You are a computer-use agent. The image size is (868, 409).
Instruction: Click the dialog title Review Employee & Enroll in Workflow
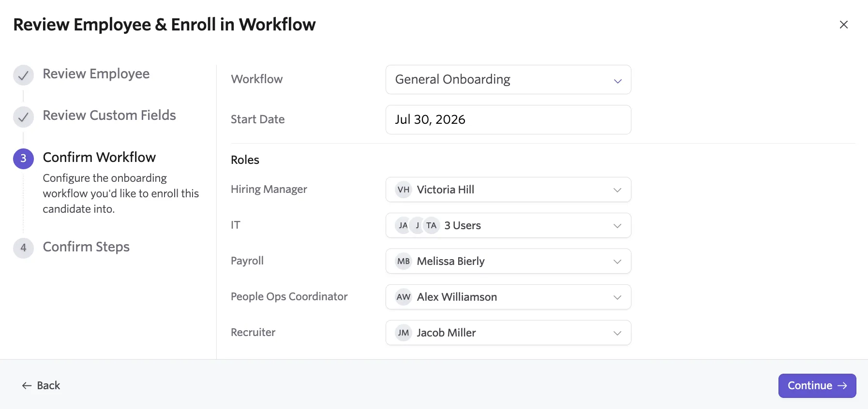point(165,25)
